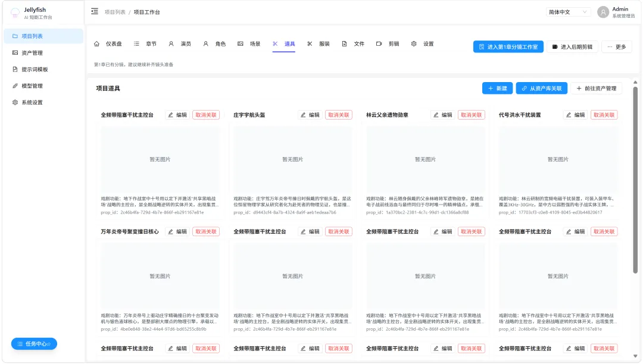The image size is (643, 364).
Task: Click 进入第1章分镜工作室 button
Action: coord(508,46)
